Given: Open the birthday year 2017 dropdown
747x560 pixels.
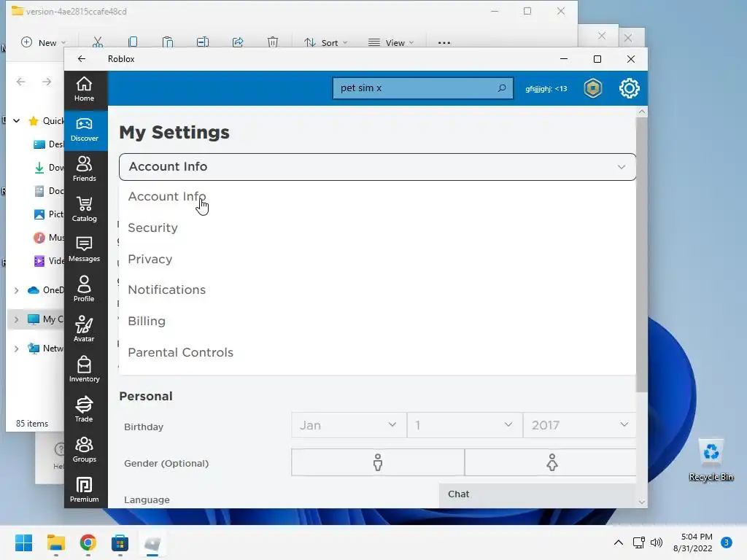Looking at the screenshot, I should pos(580,425).
